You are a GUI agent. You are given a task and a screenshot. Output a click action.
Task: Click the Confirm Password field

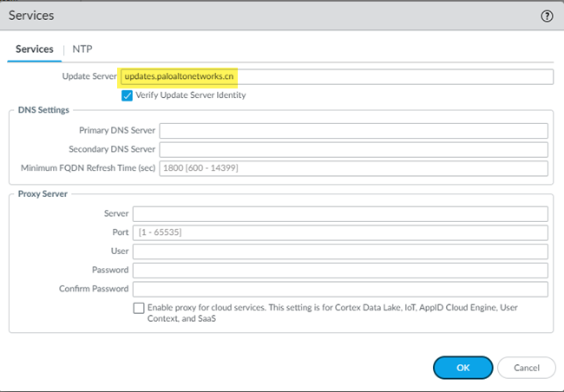pos(340,289)
